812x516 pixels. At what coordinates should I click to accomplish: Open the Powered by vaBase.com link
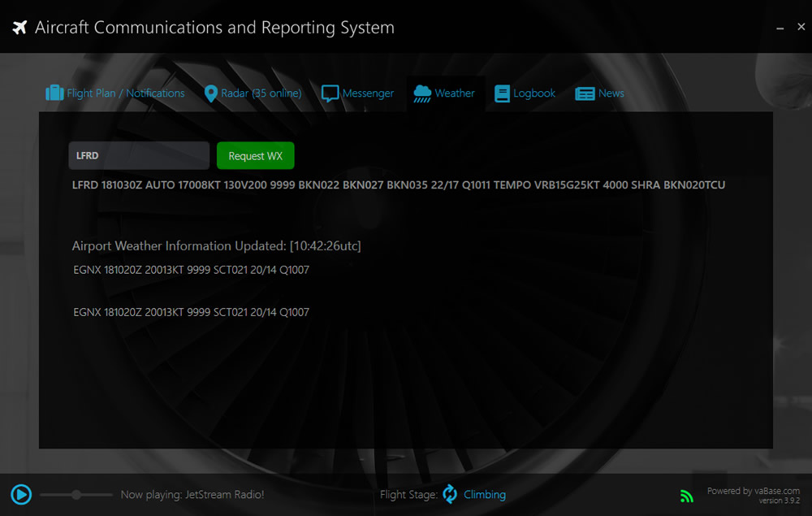tap(753, 491)
